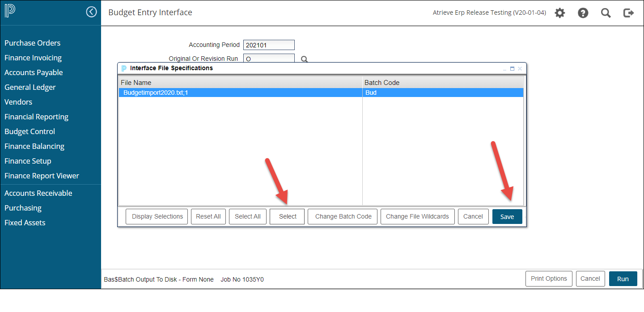The image size is (644, 312).
Task: Open the Accounts Receivable module
Action: (x=38, y=193)
